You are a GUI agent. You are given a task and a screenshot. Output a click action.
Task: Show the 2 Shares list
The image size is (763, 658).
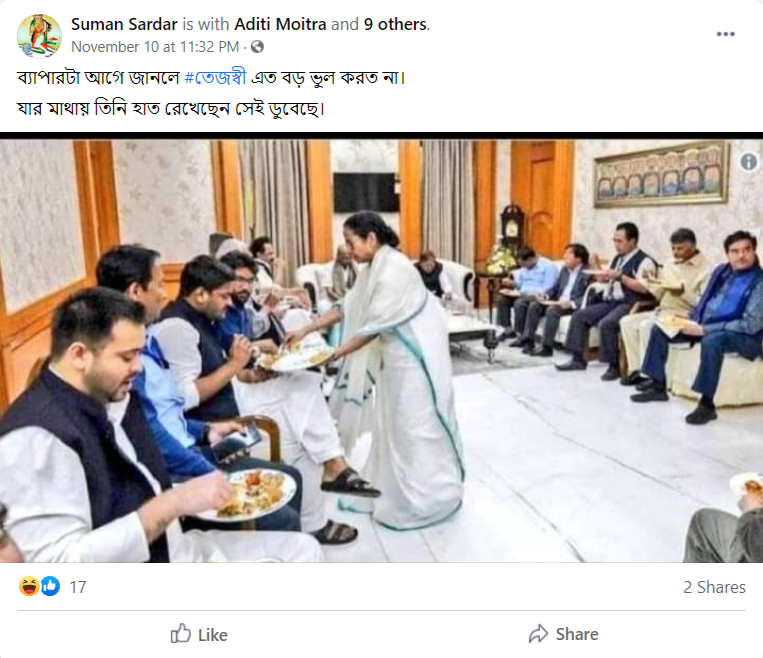[x=714, y=588]
